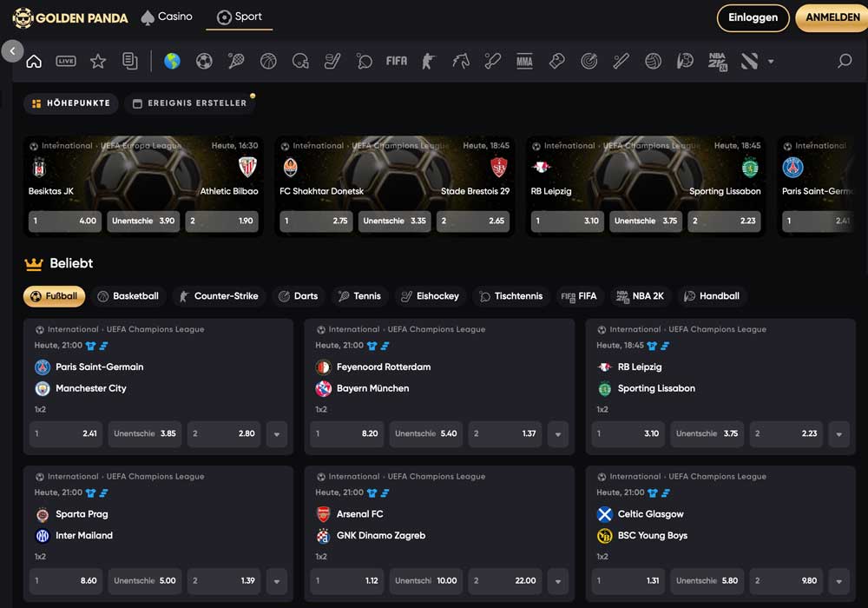Screen dimensions: 868x608
Task: Select the horse racing icon
Action: click(x=461, y=61)
